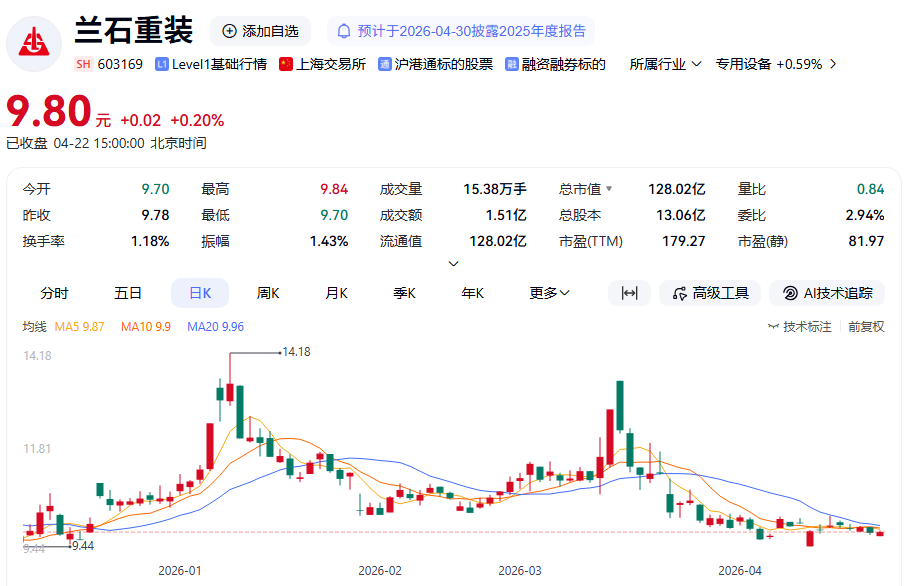Image resolution: width=914 pixels, height=586 pixels.
Task: Open the 更多 period dropdown
Action: pyautogui.click(x=549, y=293)
